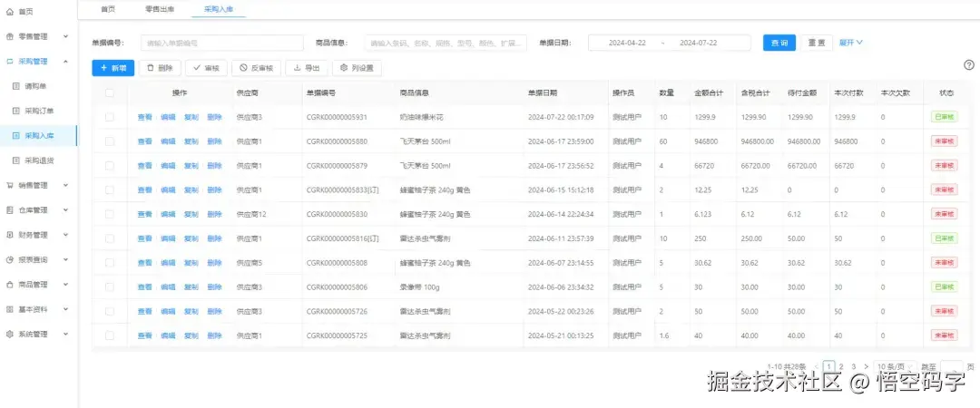The height and width of the screenshot is (408, 980).
Task: Go to page 2 in pagination
Action: click(841, 367)
